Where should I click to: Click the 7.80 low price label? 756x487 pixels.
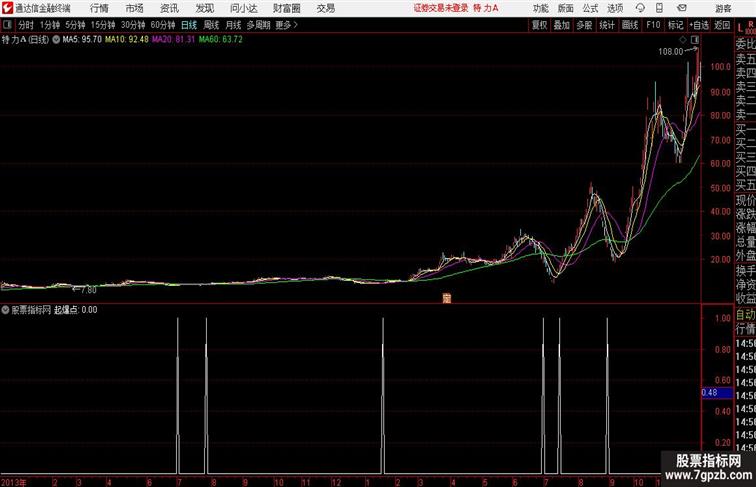[x=89, y=290]
